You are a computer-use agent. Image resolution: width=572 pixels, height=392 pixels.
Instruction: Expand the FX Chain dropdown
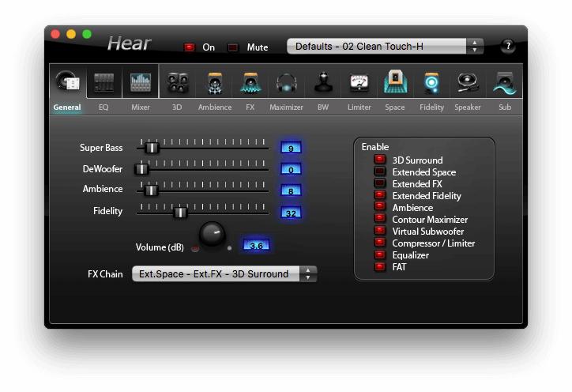pyautogui.click(x=224, y=274)
